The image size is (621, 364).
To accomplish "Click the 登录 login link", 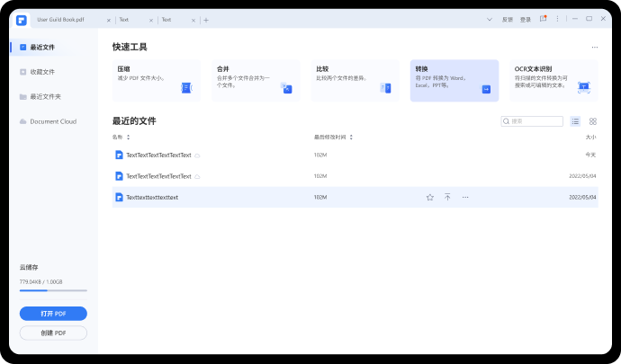I will [526, 20].
